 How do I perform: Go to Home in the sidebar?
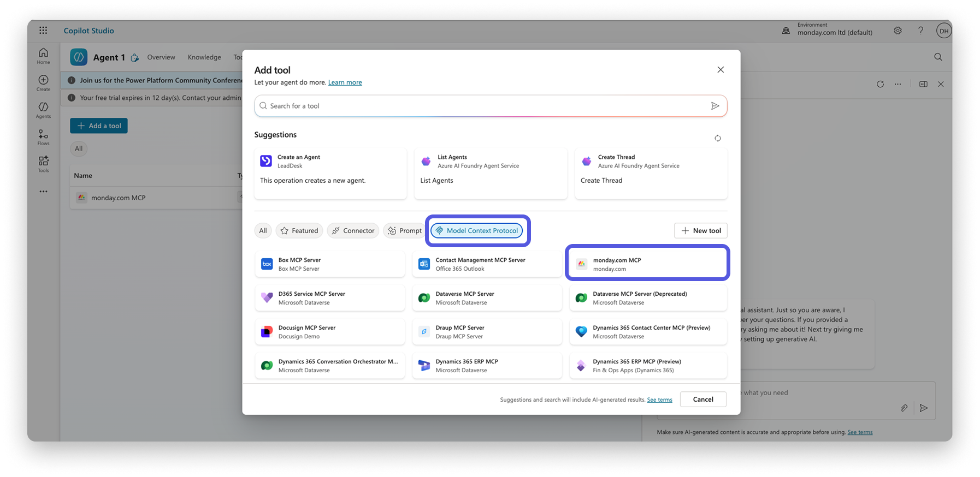tap(43, 56)
